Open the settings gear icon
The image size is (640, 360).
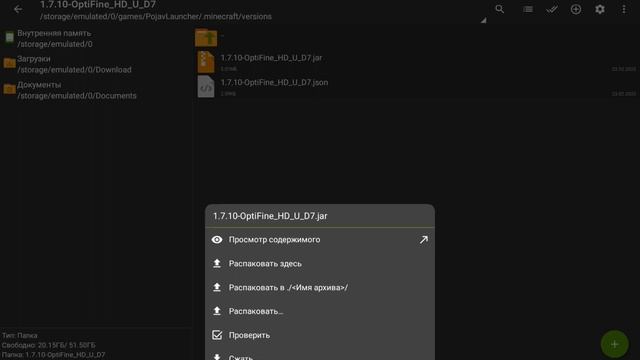pos(600,9)
